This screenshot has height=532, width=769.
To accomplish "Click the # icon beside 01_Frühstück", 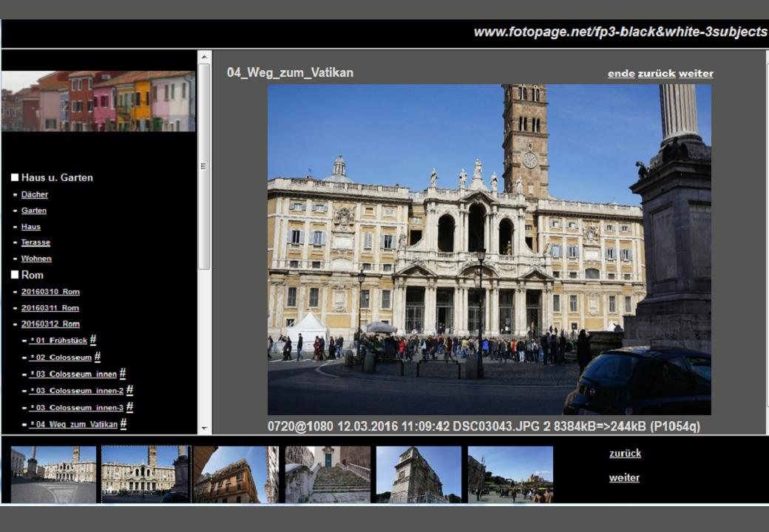I will coord(93,339).
